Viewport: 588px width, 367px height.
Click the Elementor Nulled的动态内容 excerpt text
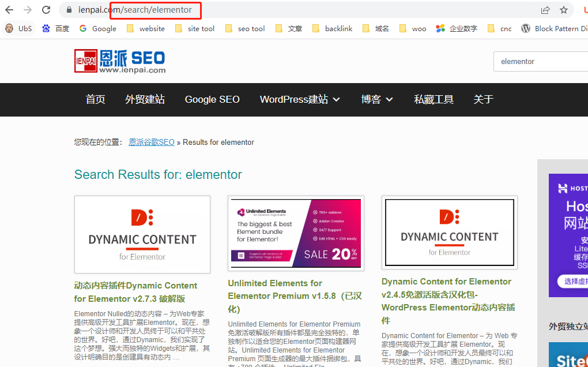[x=142, y=335]
